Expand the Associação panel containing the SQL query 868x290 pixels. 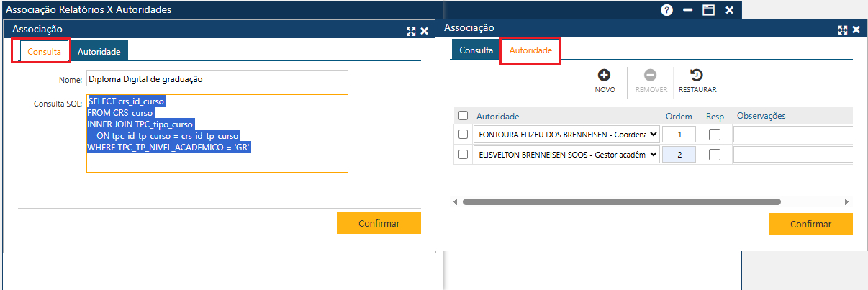pyautogui.click(x=411, y=31)
